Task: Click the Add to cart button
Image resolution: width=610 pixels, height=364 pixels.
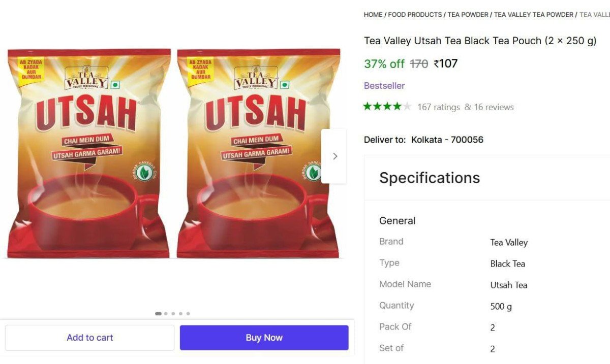Action: point(89,337)
